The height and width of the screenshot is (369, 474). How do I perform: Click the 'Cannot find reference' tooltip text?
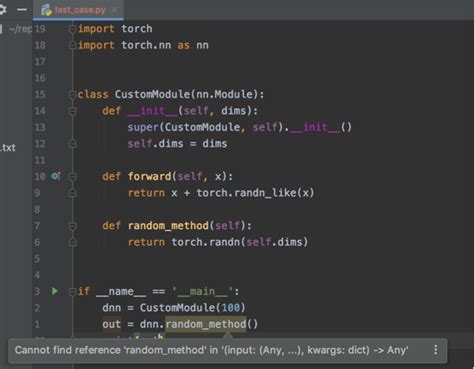(x=211, y=350)
